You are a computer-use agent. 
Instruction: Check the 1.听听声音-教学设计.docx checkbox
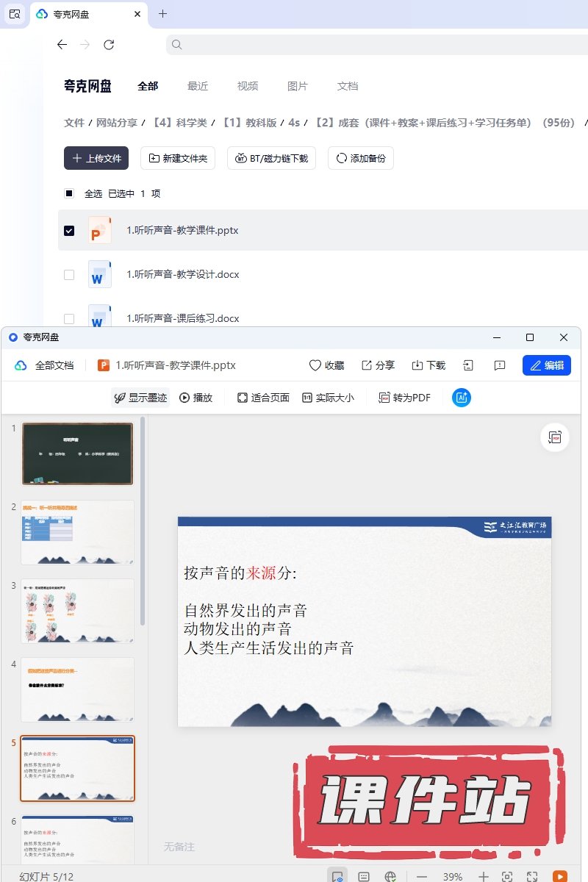pos(69,275)
